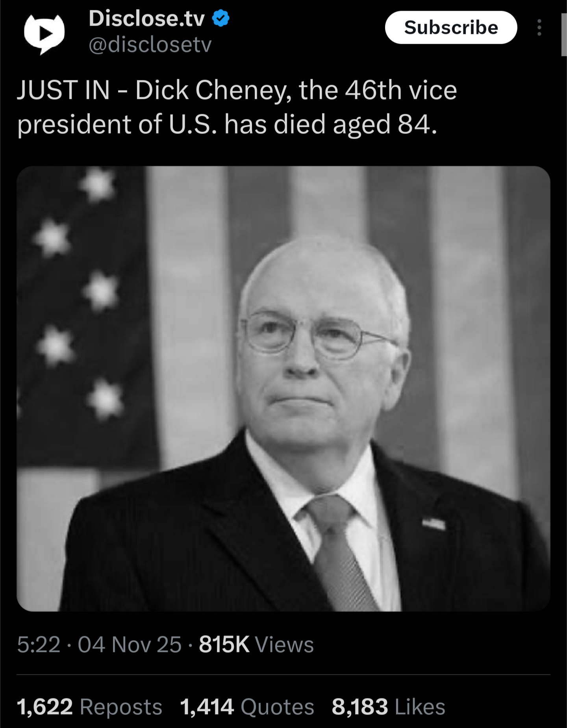This screenshot has height=728, width=567.
Task: Click the Disclose.tv display name
Action: tap(147, 19)
